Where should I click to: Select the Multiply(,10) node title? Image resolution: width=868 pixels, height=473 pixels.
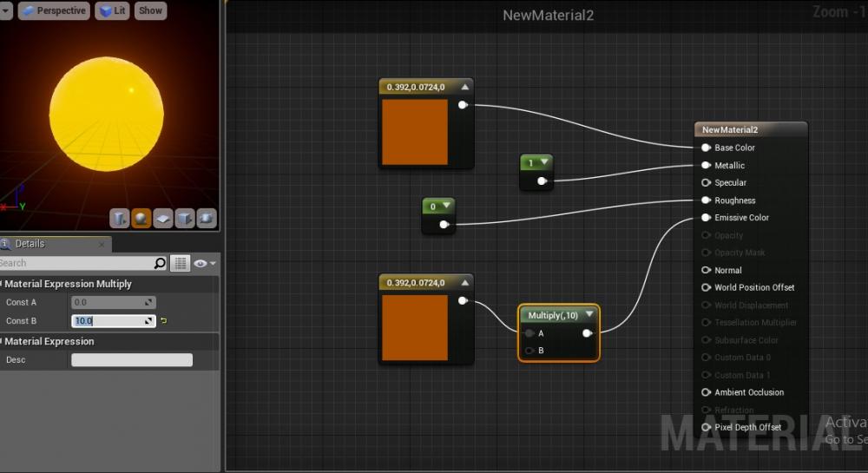(553, 315)
